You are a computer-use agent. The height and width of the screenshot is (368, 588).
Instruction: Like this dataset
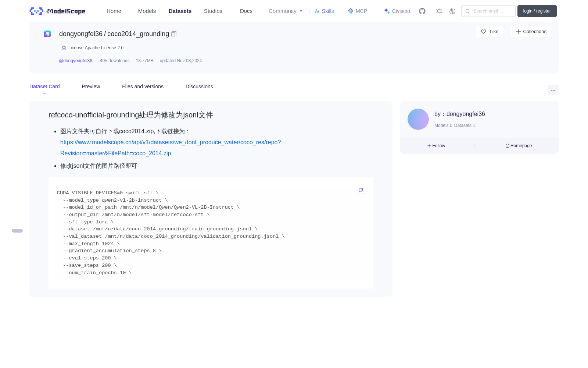[489, 32]
